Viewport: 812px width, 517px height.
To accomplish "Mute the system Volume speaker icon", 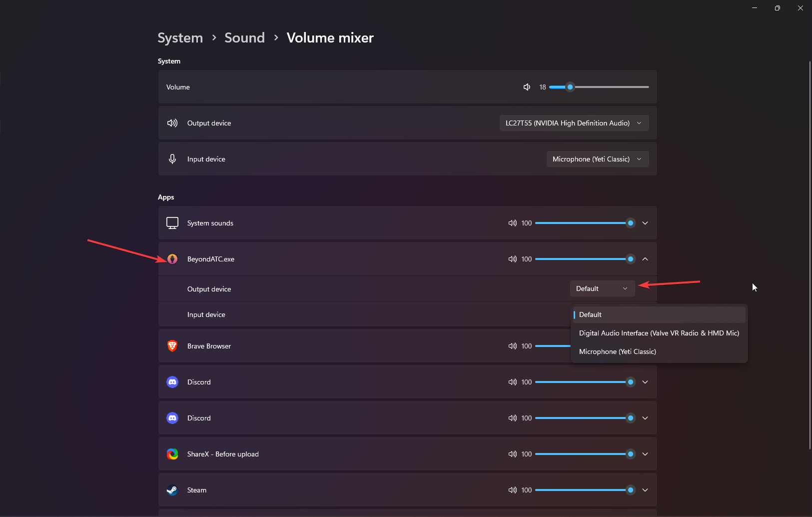I will (527, 87).
